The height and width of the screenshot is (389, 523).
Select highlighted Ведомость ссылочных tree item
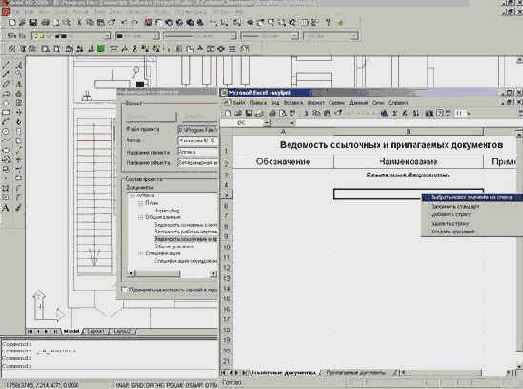point(185,239)
